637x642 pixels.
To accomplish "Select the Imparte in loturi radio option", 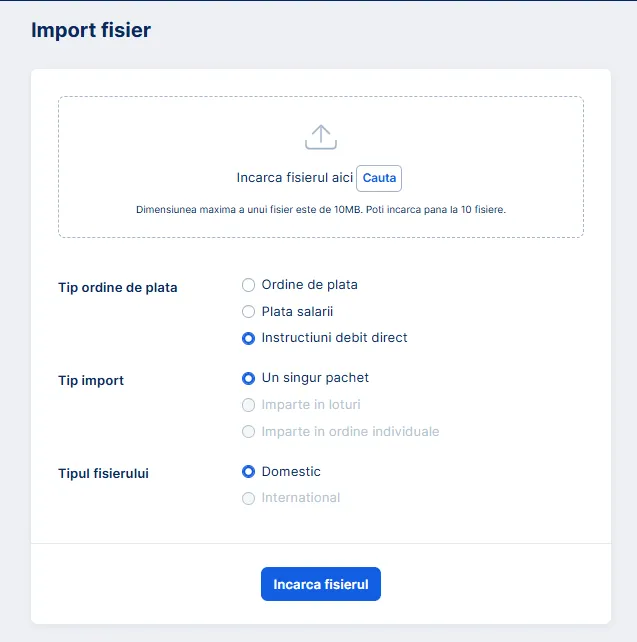I will 249,405.
